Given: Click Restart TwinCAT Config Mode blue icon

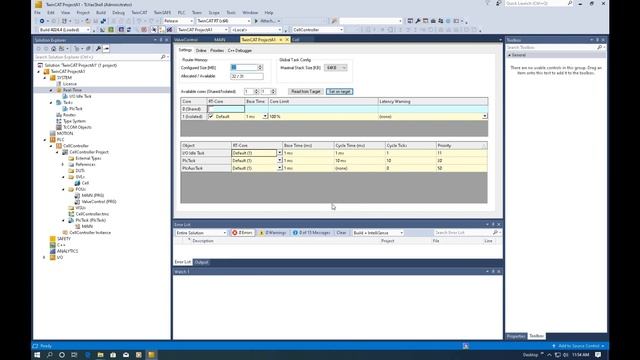Looking at the screenshot, I should point(121,30).
